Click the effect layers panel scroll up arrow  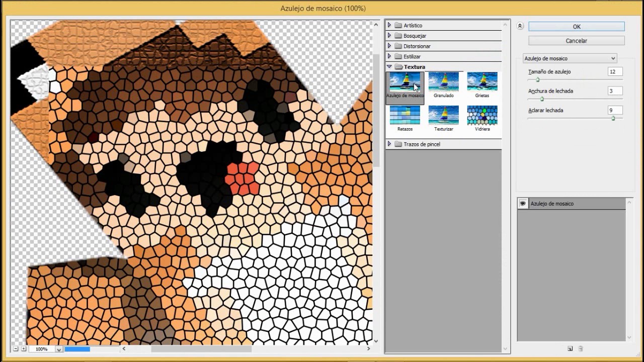[629, 202]
